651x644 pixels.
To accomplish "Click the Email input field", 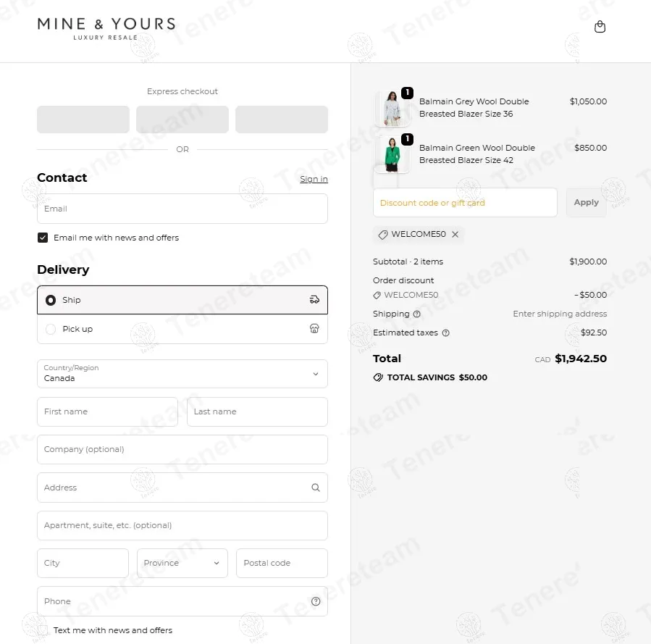I will [182, 209].
